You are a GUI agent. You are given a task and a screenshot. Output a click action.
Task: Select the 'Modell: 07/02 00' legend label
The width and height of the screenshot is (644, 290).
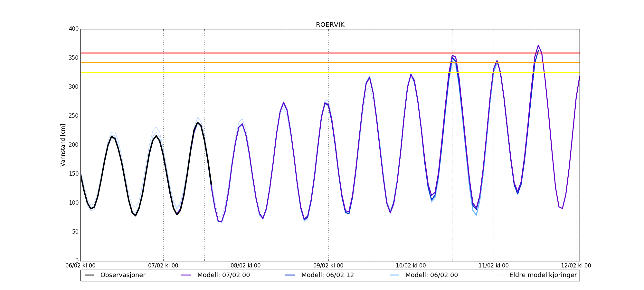coord(223,275)
